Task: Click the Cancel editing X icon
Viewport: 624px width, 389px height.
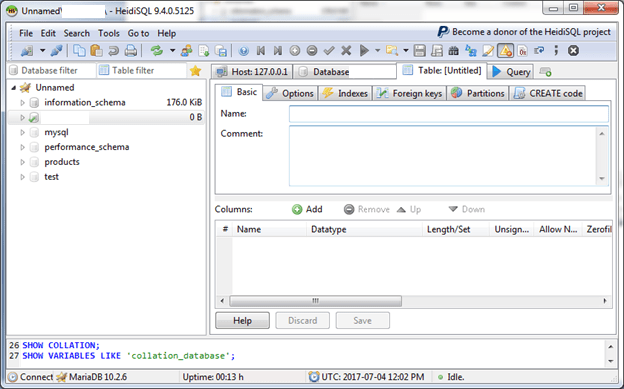Action: (346, 51)
